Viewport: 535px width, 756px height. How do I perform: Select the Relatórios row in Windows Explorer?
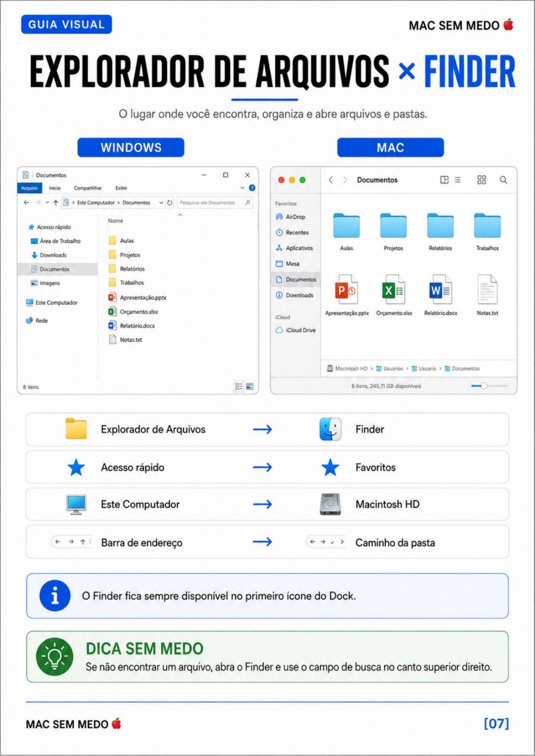pyautogui.click(x=127, y=269)
